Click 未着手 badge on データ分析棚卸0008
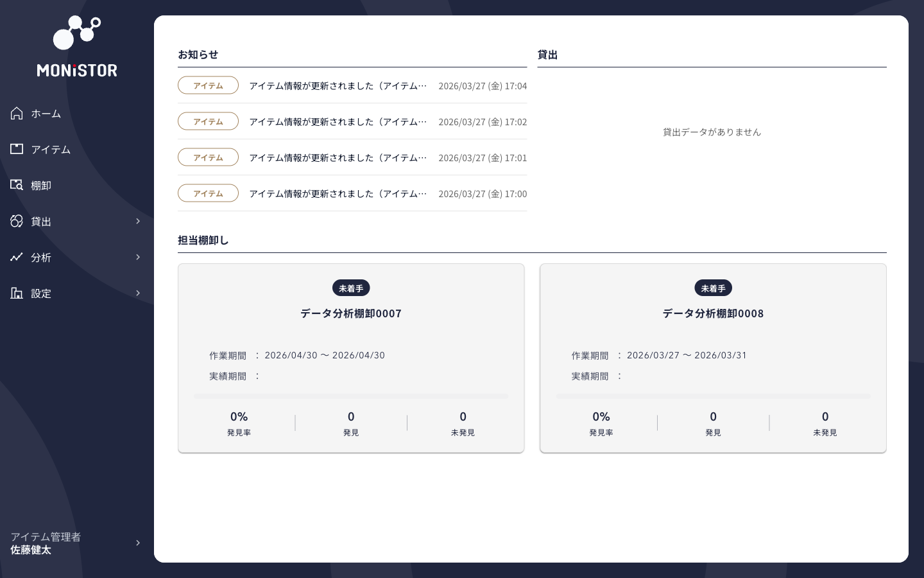Screen dimensions: 924x578 713,288
